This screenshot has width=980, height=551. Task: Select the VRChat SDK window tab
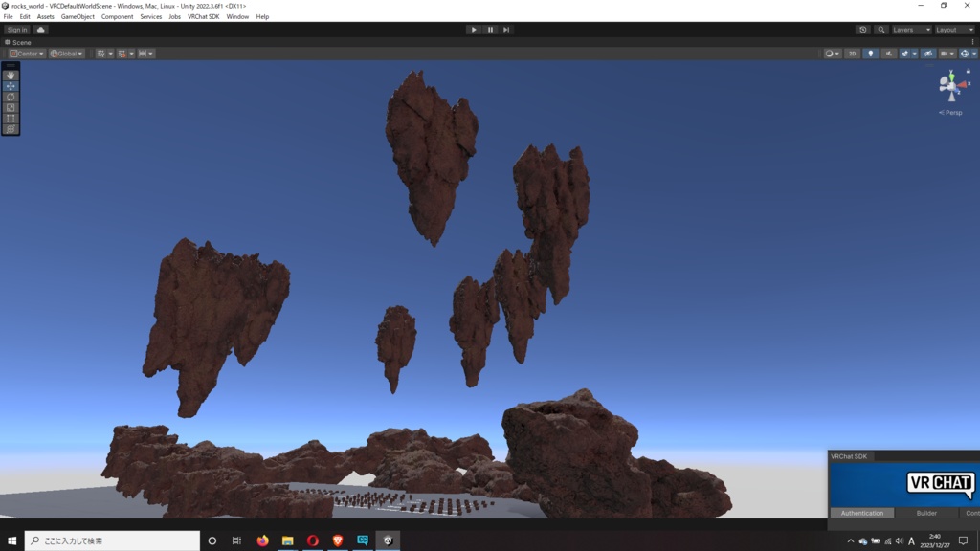pyautogui.click(x=850, y=456)
